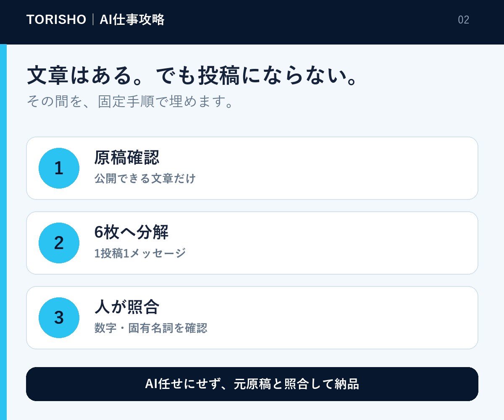Click the circled number 1 icon
The width and height of the screenshot is (504, 420).
click(59, 168)
